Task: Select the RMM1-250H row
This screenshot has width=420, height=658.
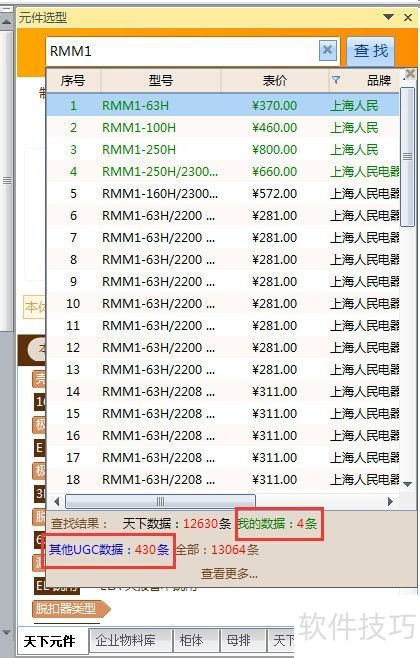Action: (x=223, y=149)
